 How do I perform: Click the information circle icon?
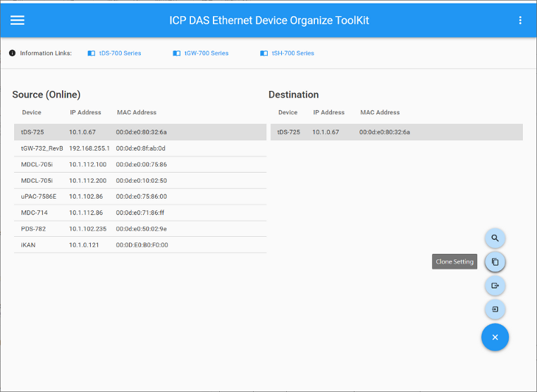(12, 53)
